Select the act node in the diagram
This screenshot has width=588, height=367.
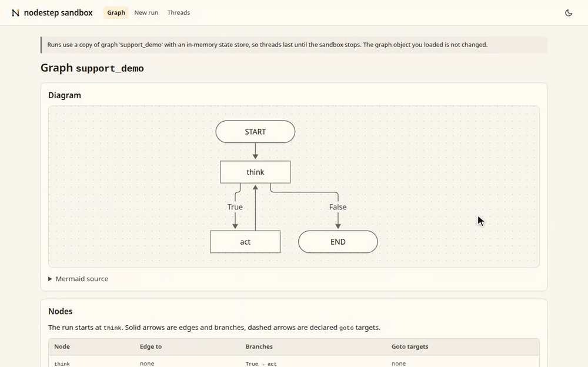tap(245, 242)
